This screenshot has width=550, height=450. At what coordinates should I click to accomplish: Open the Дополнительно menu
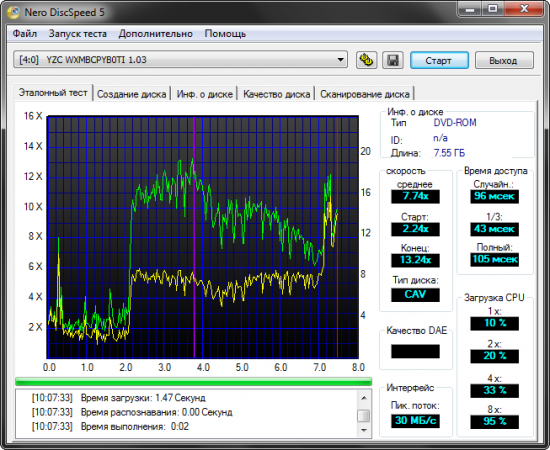155,34
